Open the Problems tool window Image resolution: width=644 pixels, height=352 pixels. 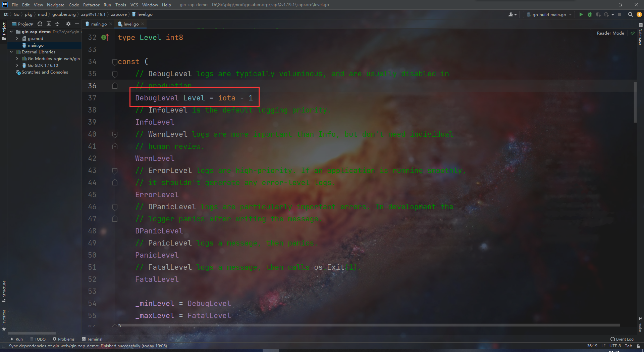64,339
